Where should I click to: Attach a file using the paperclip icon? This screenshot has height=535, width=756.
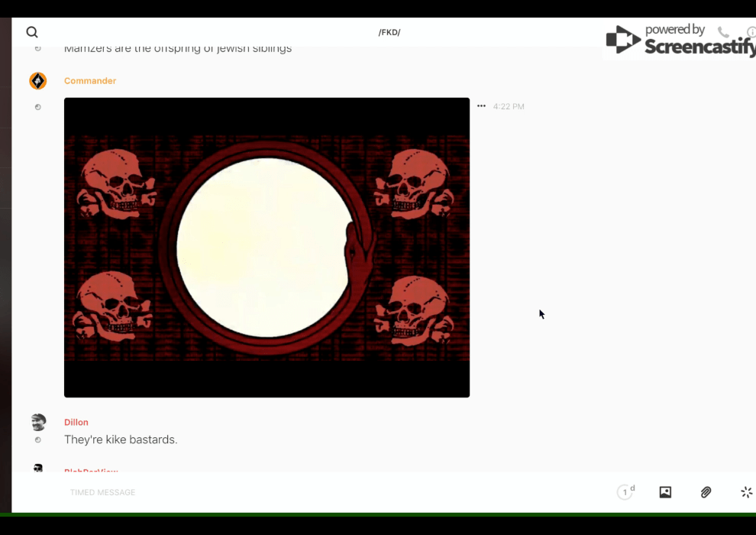(706, 492)
